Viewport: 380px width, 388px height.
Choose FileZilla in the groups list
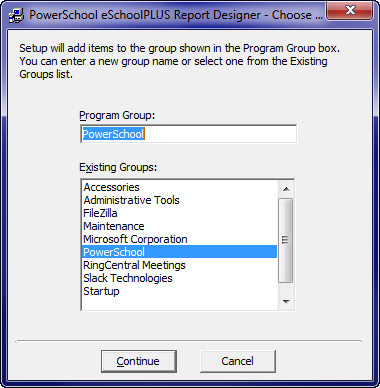point(179,213)
